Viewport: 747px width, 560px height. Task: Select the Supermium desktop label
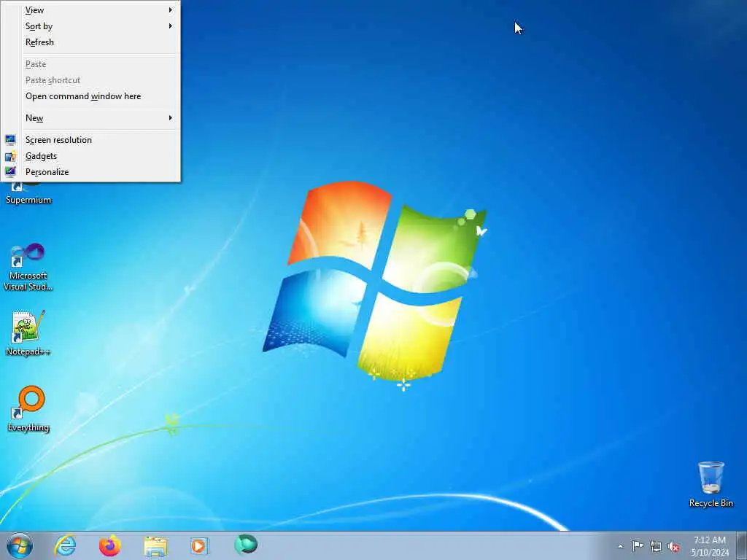point(28,200)
